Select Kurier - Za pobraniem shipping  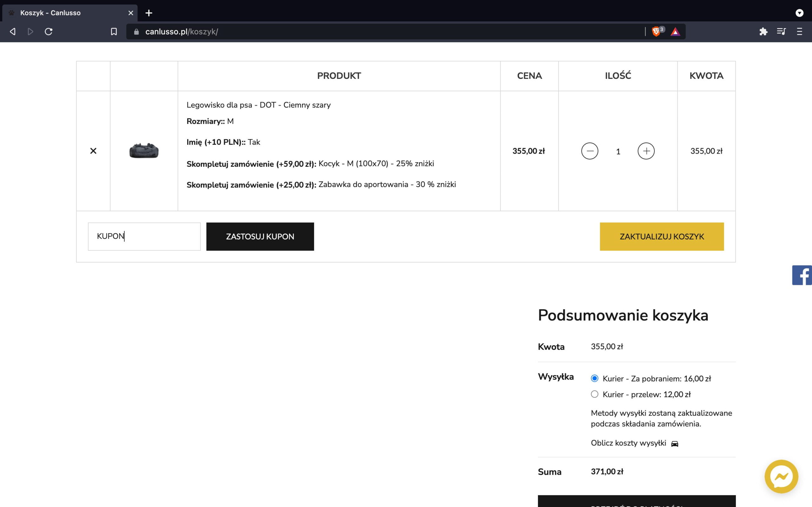tap(595, 378)
